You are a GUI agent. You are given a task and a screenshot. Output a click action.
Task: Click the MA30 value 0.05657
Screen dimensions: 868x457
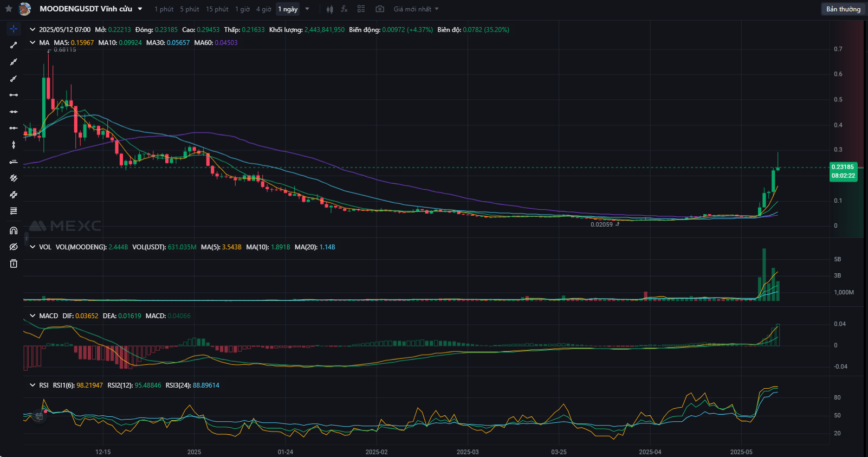pyautogui.click(x=178, y=42)
